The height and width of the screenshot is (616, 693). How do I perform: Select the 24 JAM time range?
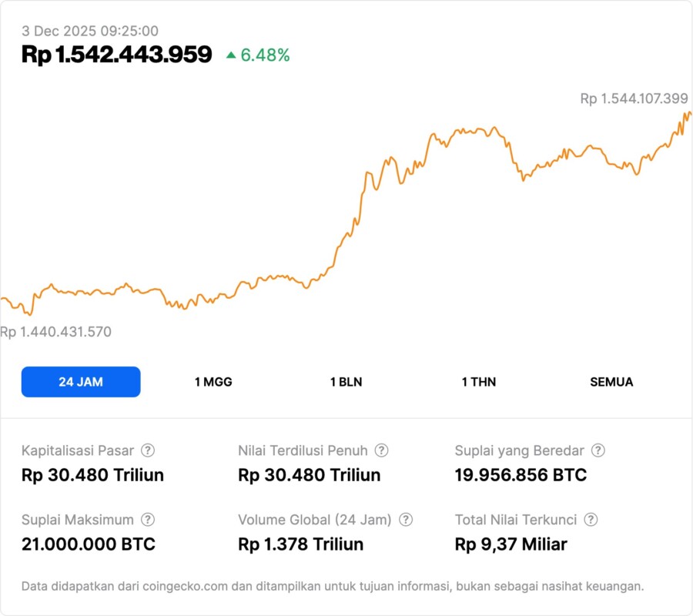pos(81,382)
